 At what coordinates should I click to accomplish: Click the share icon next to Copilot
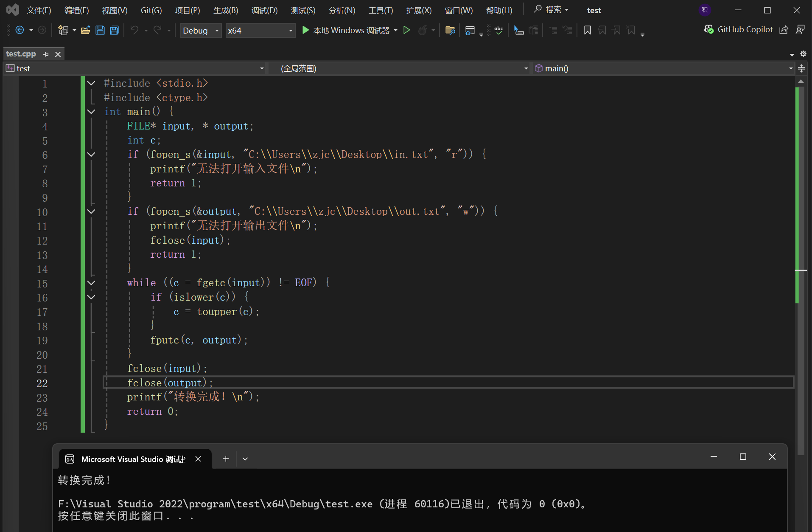pyautogui.click(x=784, y=29)
